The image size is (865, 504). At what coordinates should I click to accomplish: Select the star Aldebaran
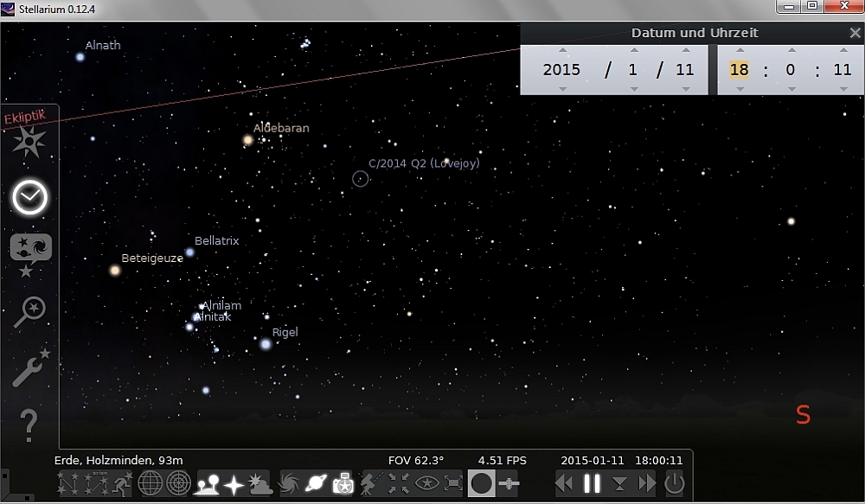click(x=247, y=140)
